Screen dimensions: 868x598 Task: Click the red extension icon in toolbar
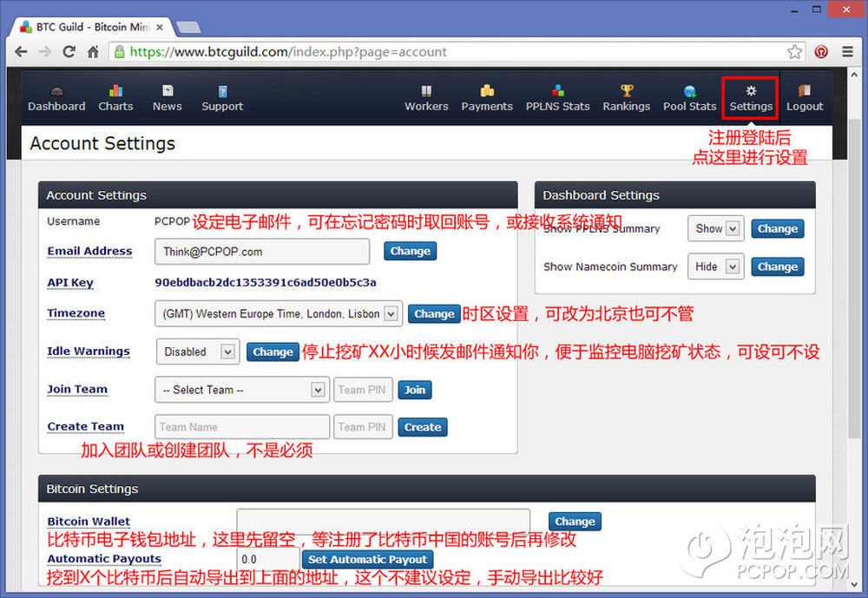pos(821,52)
